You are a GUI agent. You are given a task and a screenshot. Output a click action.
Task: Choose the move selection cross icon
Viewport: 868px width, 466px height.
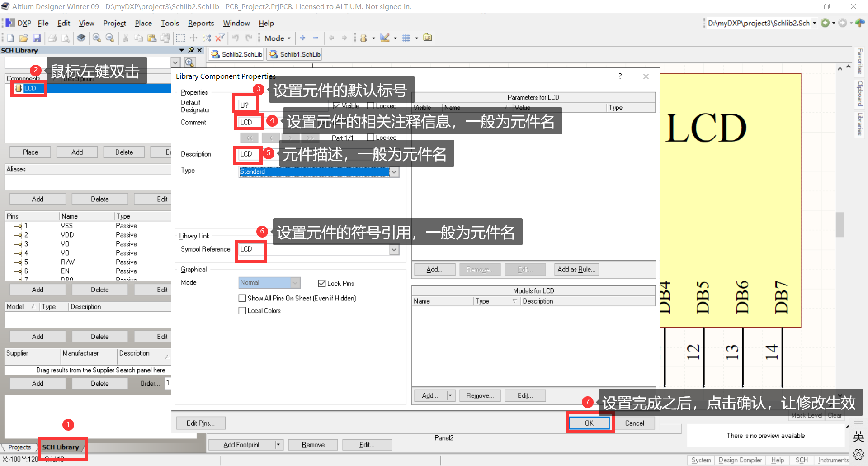[193, 38]
